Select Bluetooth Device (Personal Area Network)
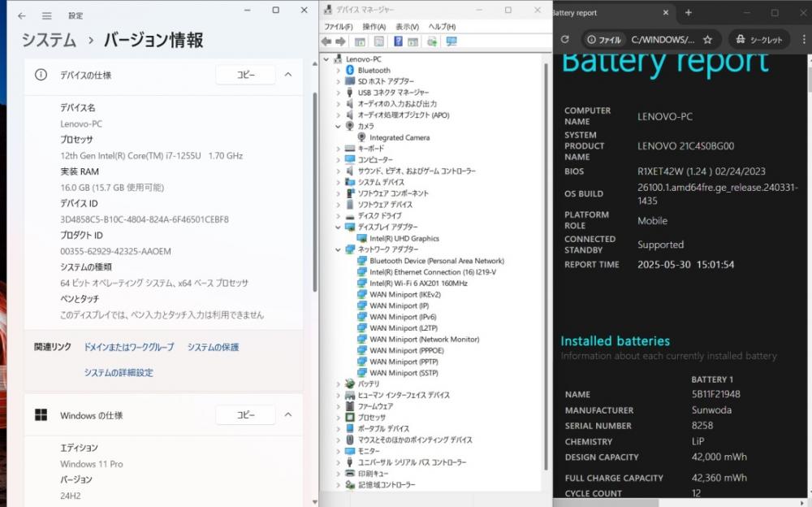Viewport: 812px width, 507px height. click(x=437, y=261)
